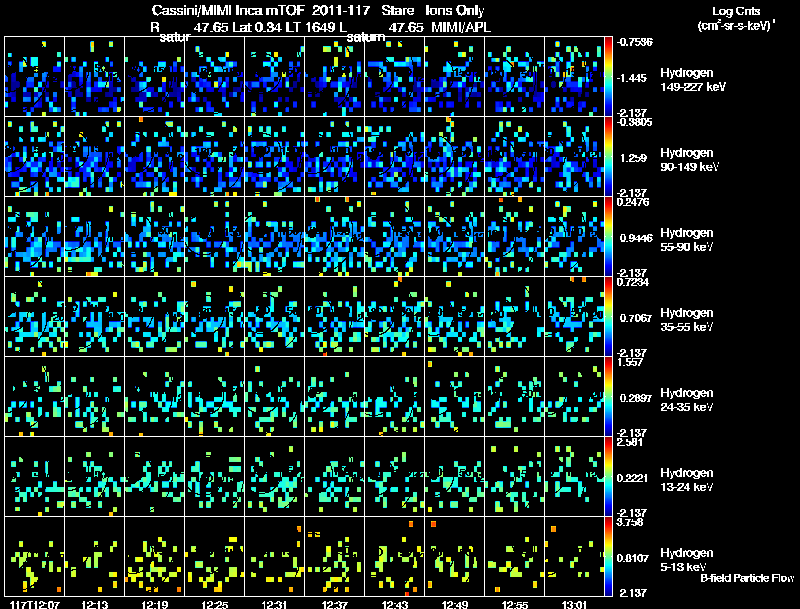Screen dimensions: 800x609
Task: Select the 5-13 keV panel at 13:01
Action: click(574, 557)
